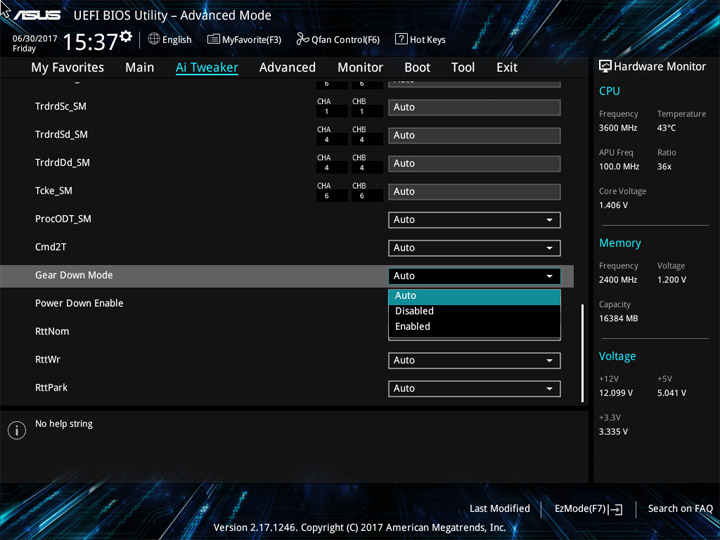Image resolution: width=720 pixels, height=540 pixels.
Task: Click Memory frequency value 2400 MHz
Action: (618, 280)
